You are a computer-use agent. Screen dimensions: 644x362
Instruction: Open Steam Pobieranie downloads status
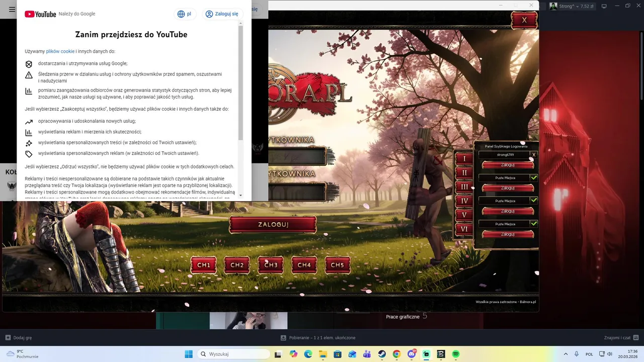click(x=318, y=338)
